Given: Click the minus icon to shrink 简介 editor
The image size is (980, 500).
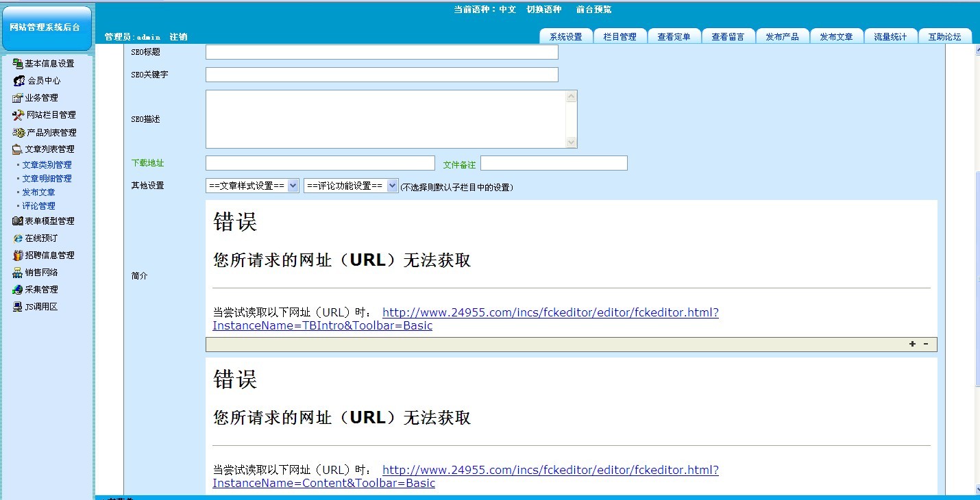Looking at the screenshot, I should [x=926, y=345].
